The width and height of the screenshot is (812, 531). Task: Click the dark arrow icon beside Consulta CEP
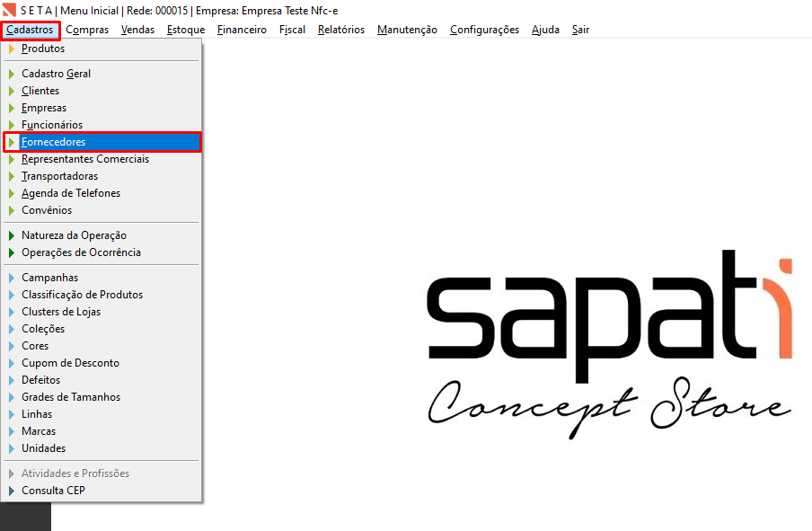(x=12, y=491)
